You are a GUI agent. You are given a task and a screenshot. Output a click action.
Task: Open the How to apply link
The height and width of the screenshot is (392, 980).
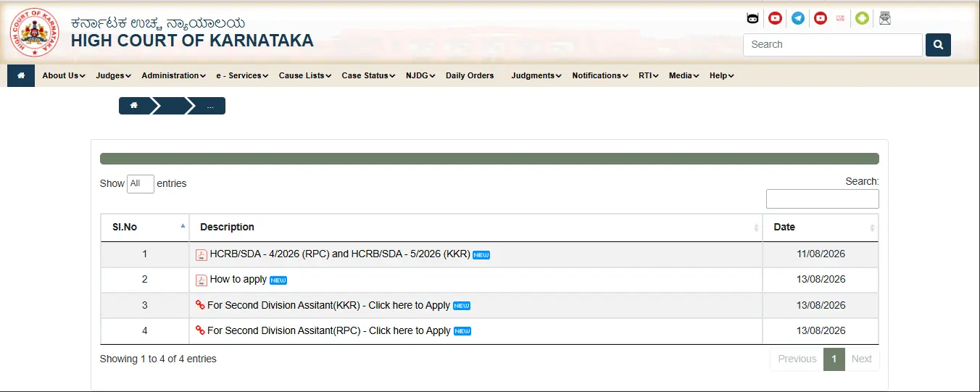(x=238, y=280)
